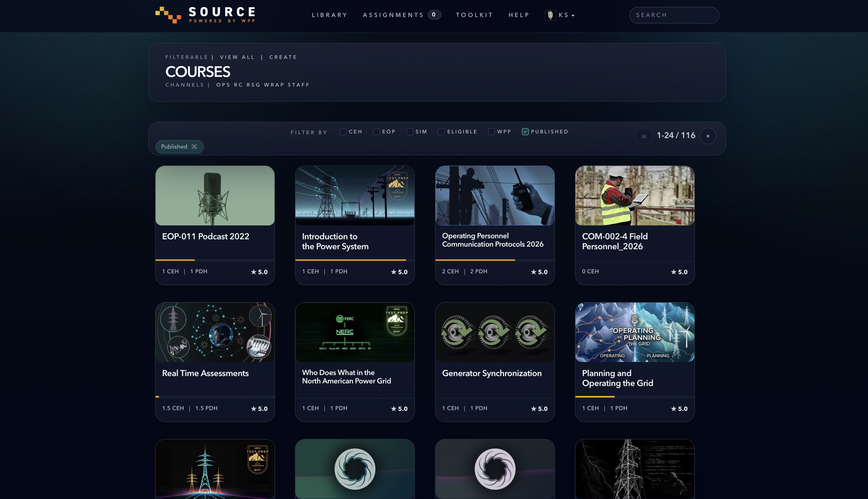Enable the SIM filter checkbox
868x499 pixels.
(x=409, y=132)
